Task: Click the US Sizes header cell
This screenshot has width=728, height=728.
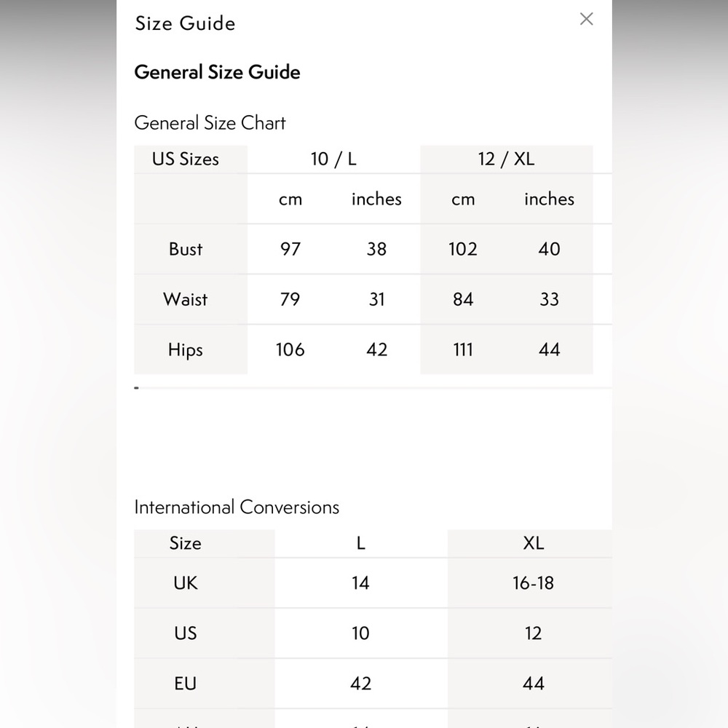Action: point(186,159)
